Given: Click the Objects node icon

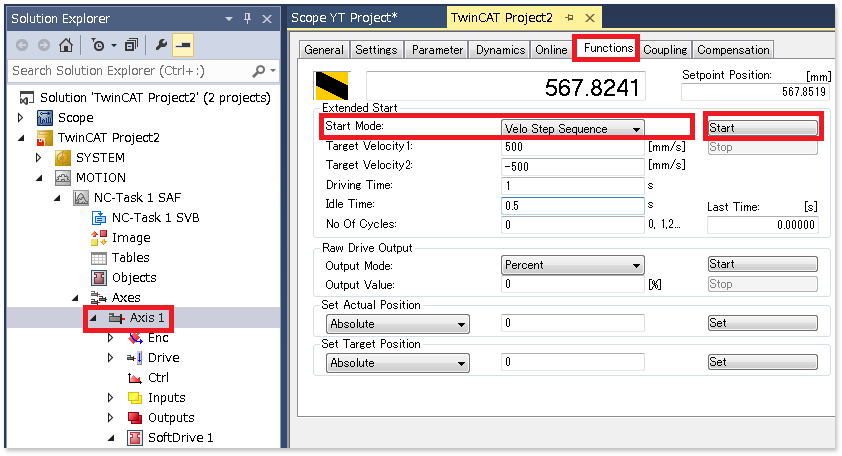Looking at the screenshot, I should point(99,278).
